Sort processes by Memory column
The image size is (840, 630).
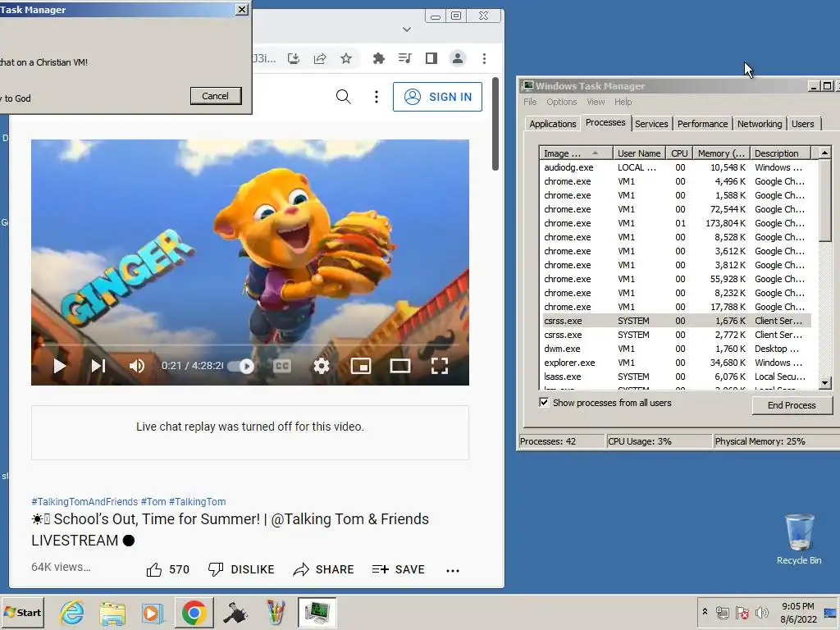tap(721, 153)
